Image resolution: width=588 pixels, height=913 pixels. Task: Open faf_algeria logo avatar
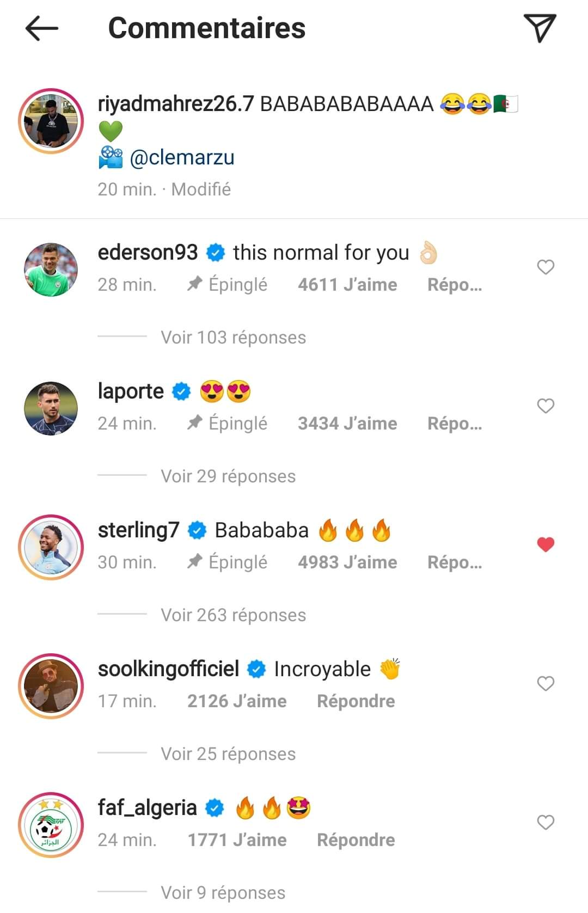(x=51, y=825)
